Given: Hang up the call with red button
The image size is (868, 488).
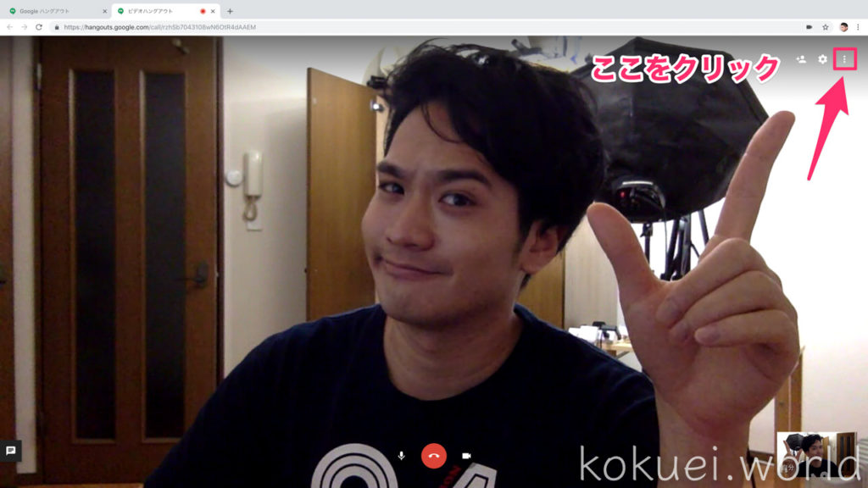Looking at the screenshot, I should pos(433,456).
